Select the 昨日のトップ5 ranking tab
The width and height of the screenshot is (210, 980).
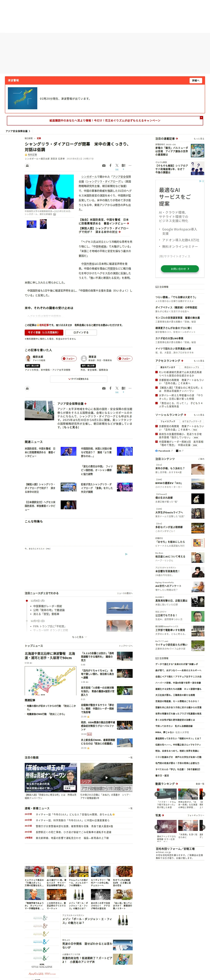(192, 367)
